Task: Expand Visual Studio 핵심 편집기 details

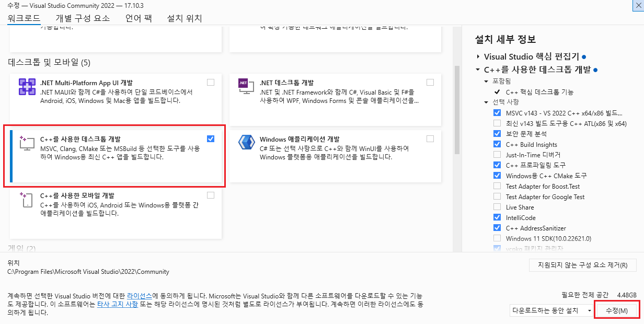Action: pyautogui.click(x=478, y=56)
